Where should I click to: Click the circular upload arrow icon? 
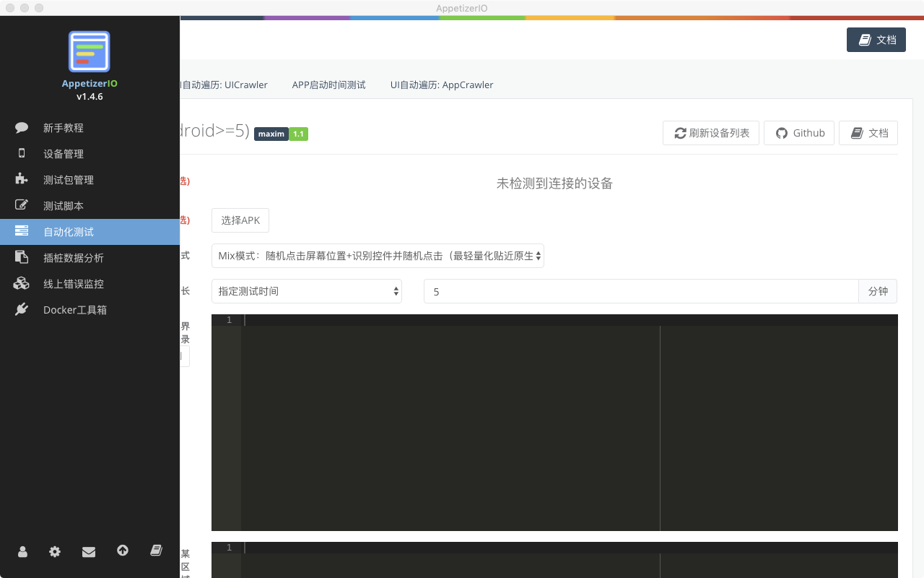123,551
